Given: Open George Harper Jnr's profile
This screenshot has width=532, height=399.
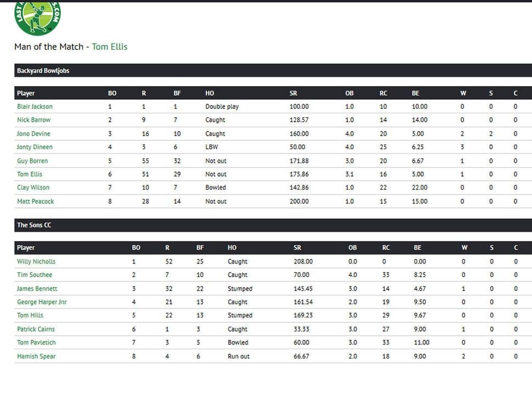Looking at the screenshot, I should (x=42, y=302).
